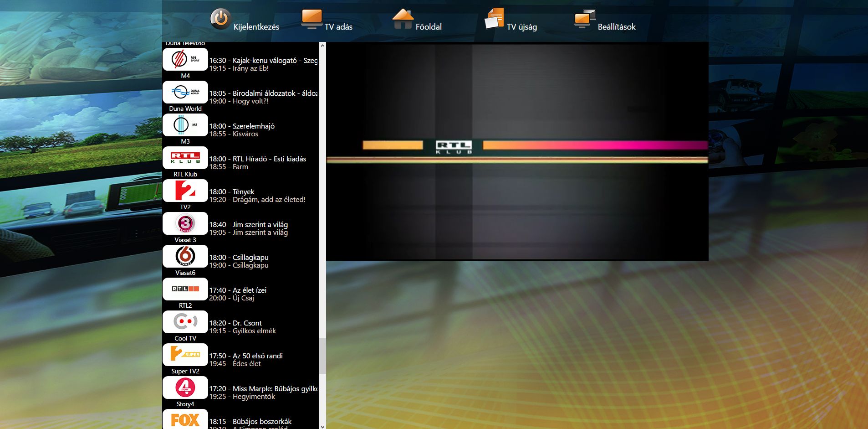Click the channel list scroll up arrow
This screenshot has height=429, width=868.
(x=322, y=46)
